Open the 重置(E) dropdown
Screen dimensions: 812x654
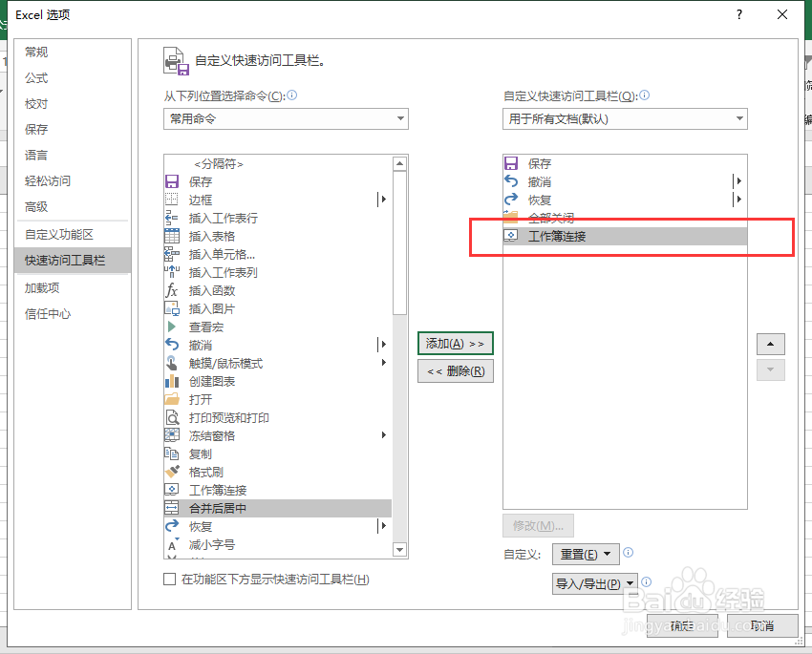[x=586, y=553]
